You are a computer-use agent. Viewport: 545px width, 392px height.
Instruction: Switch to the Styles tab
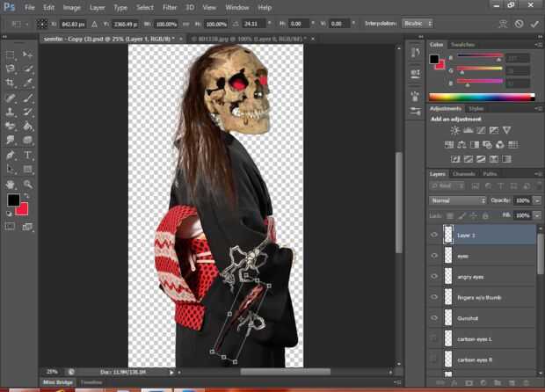click(x=476, y=109)
